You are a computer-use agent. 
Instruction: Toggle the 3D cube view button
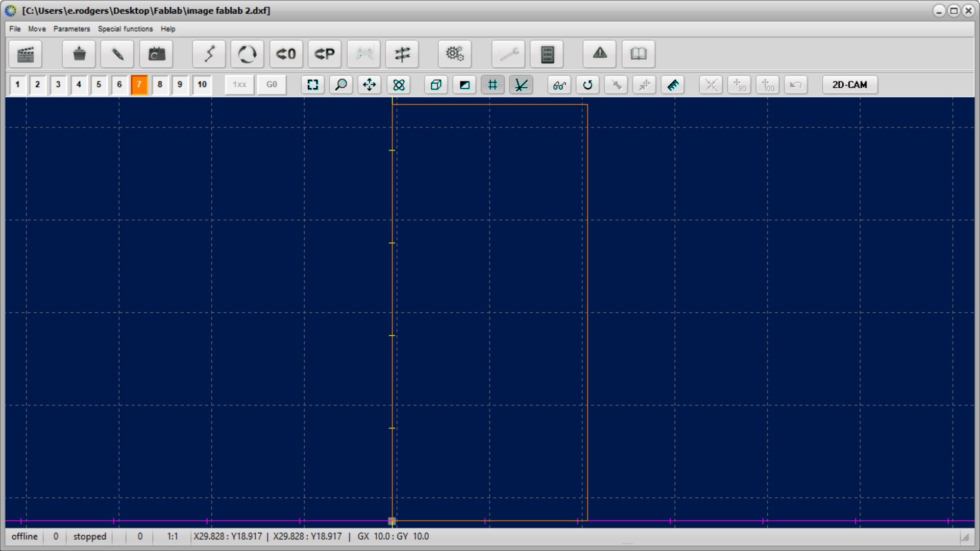tap(436, 85)
